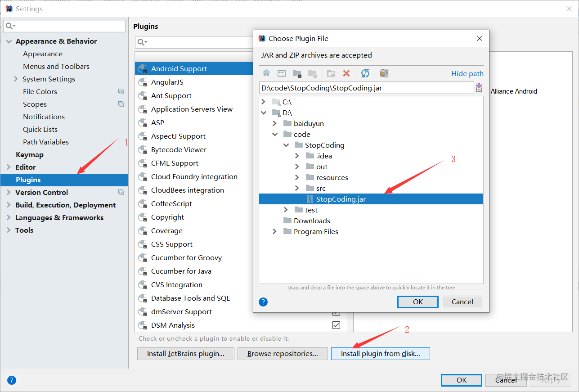The width and height of the screenshot is (579, 392).
Task: Confirm with OK in Choose Plugin File
Action: point(418,302)
